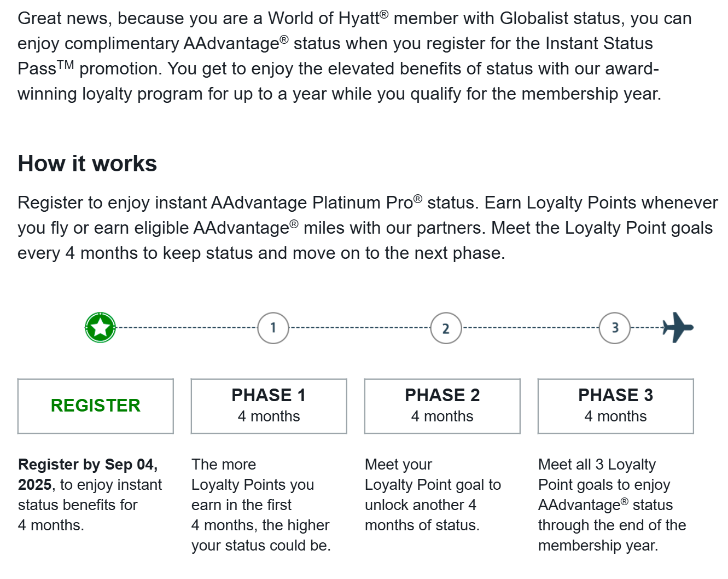The image size is (728, 579).
Task: Click the dashed line between star and step 1
Action: 186,328
